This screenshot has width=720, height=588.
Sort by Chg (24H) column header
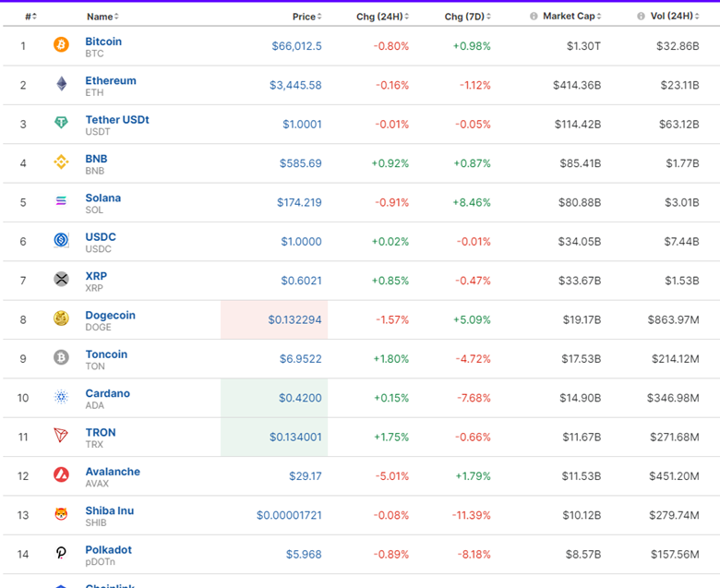(x=382, y=17)
